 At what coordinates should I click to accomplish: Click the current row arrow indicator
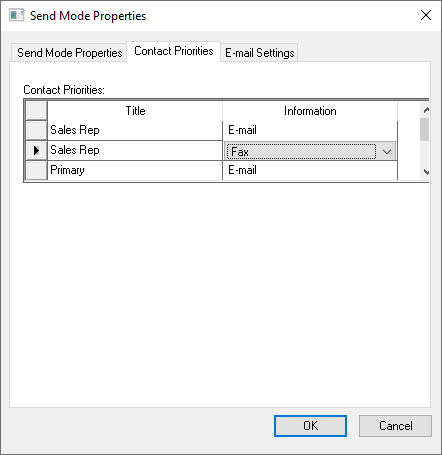tap(36, 150)
